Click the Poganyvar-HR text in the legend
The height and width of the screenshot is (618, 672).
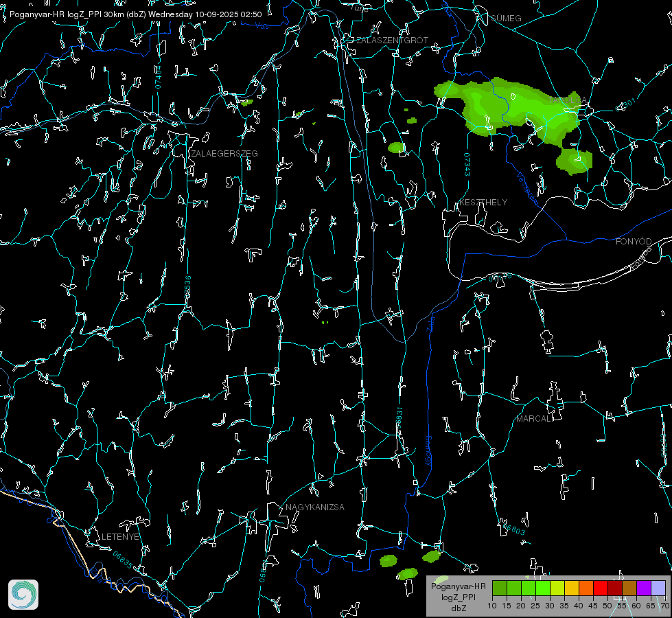[x=458, y=586]
